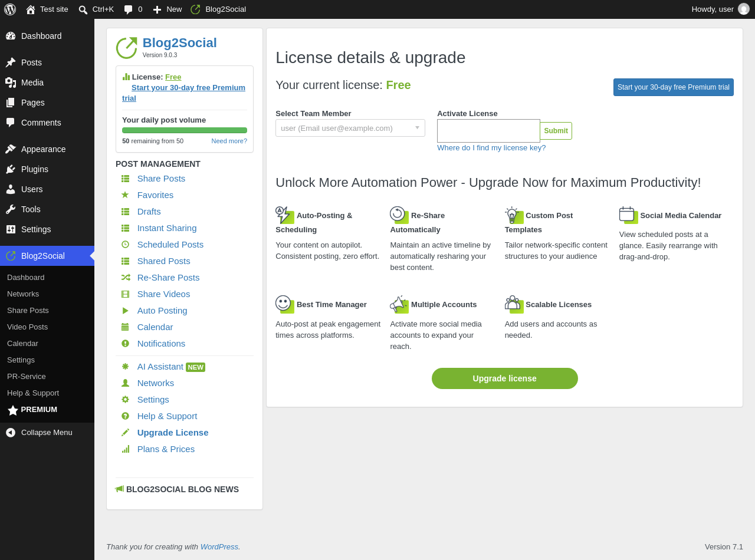The image size is (755, 560).
Task: Click the Re-Share Automatically circular icon
Action: click(399, 215)
